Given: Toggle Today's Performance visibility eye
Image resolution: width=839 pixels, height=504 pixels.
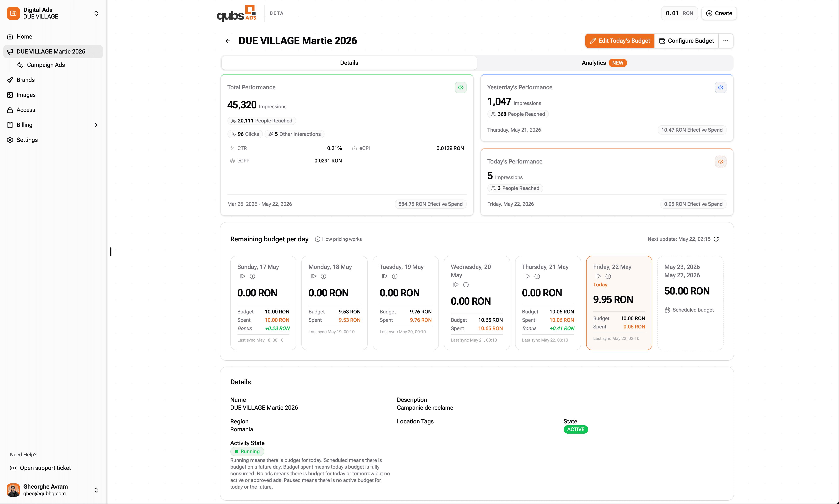Looking at the screenshot, I should (720, 162).
